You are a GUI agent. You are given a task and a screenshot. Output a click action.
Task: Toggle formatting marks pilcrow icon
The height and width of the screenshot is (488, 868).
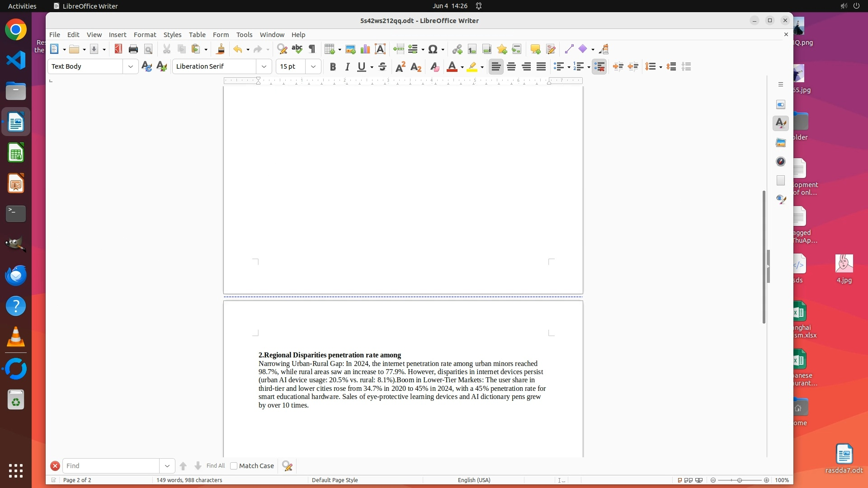tap(312, 49)
